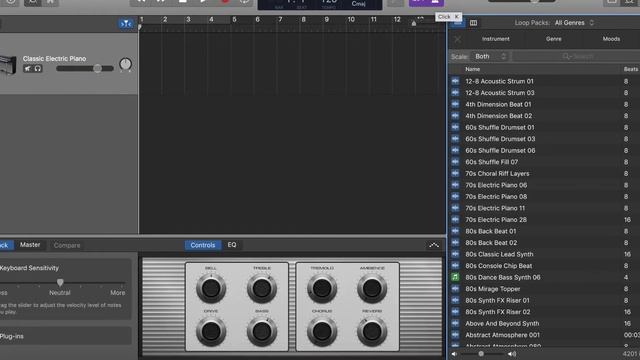The height and width of the screenshot is (360, 640).
Task: Mute the Classic Electric Piano track
Action: point(27,69)
